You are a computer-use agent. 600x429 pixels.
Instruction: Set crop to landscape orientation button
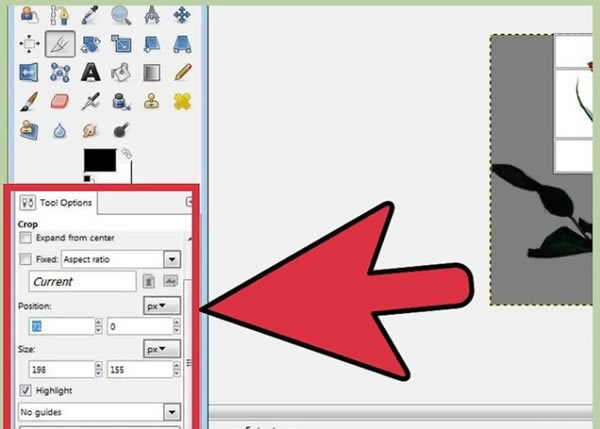171,281
